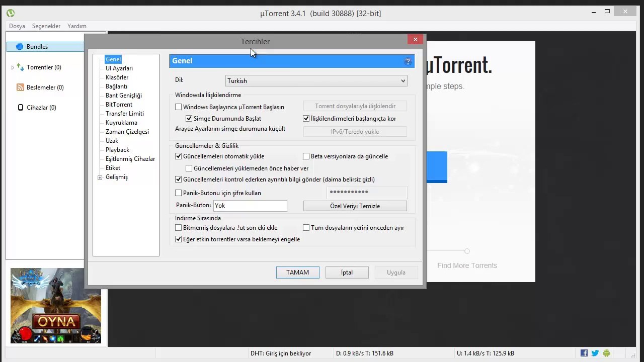Enable Panik-Butonu için şifre kullan
Image resolution: width=644 pixels, height=362 pixels.
pos(178,193)
